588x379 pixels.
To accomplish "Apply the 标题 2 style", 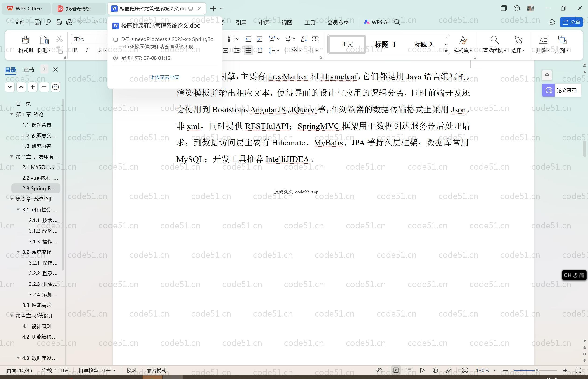I will click(423, 44).
